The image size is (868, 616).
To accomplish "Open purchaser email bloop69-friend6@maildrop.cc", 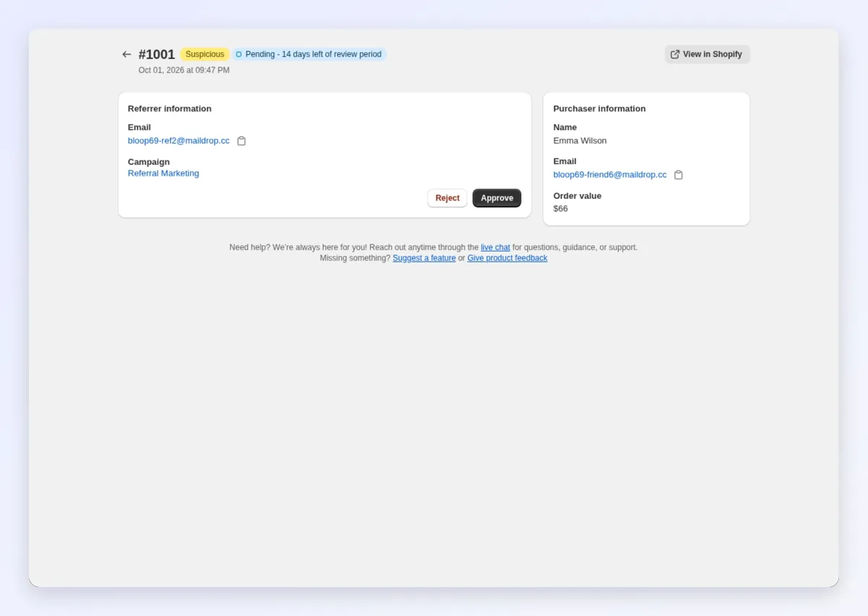I will click(x=610, y=175).
